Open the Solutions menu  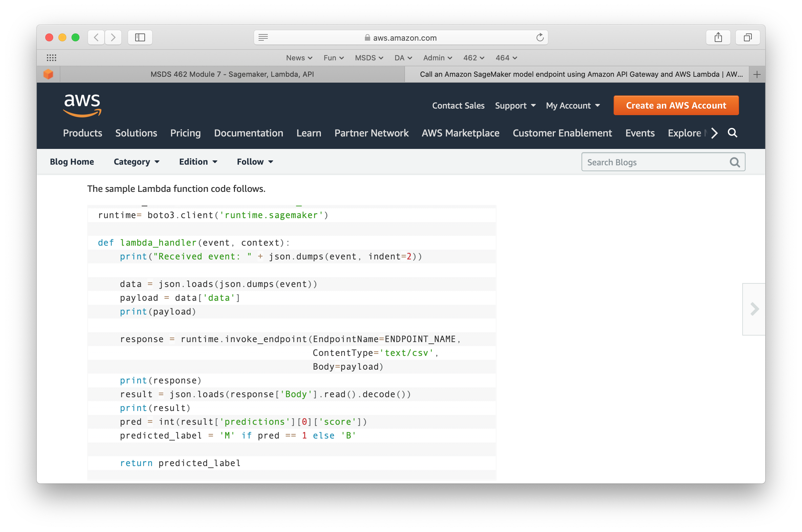click(x=136, y=133)
